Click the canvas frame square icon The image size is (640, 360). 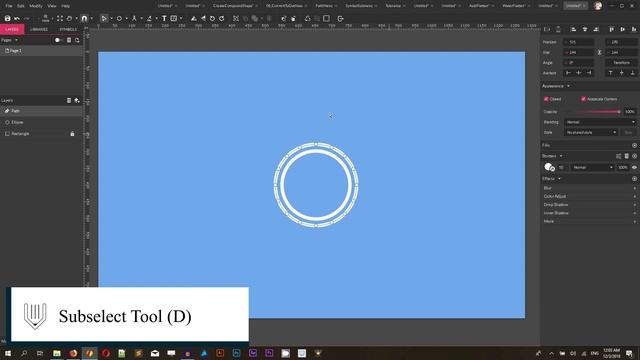tap(327, 18)
